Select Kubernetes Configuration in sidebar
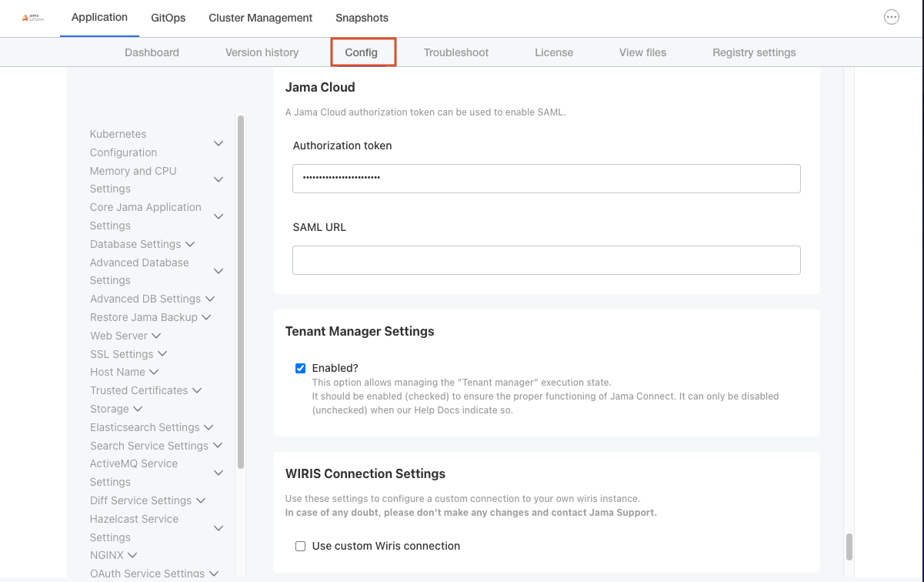924x582 pixels. (x=123, y=143)
